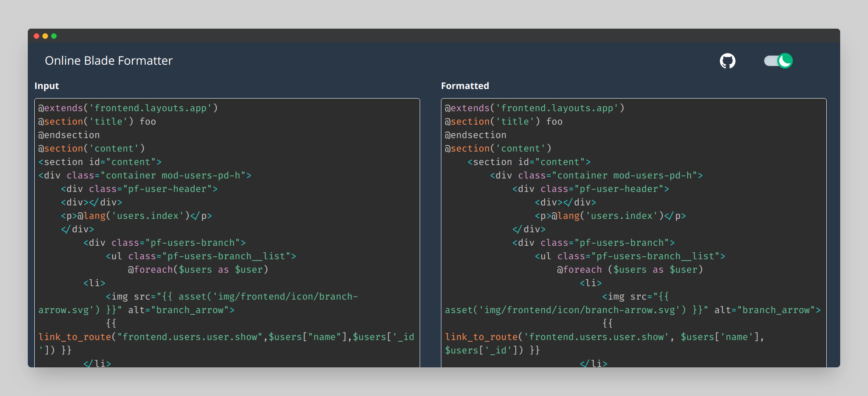Viewport: 868px width, 396px height.
Task: Click the container mod-users-pd-h div in Formatted
Action: [596, 175]
